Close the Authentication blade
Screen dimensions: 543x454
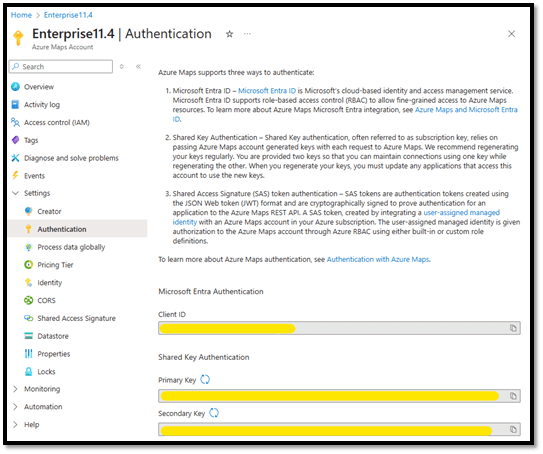[511, 34]
